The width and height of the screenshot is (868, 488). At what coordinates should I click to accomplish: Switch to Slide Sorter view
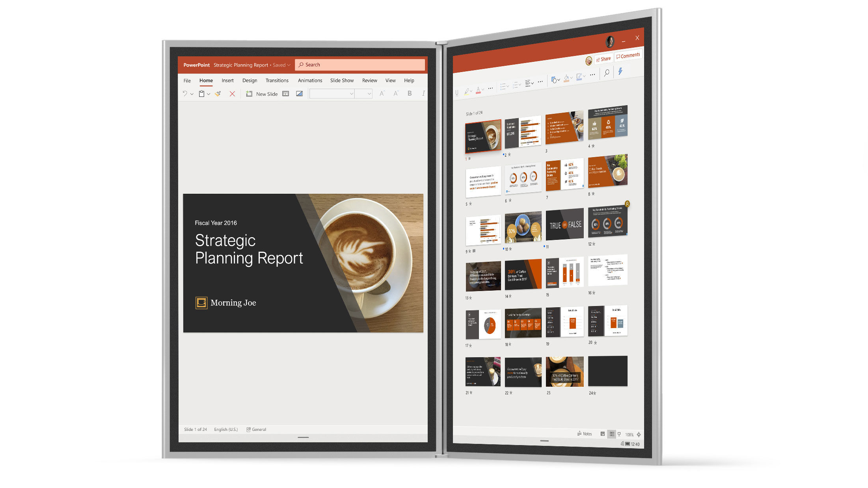pyautogui.click(x=611, y=434)
